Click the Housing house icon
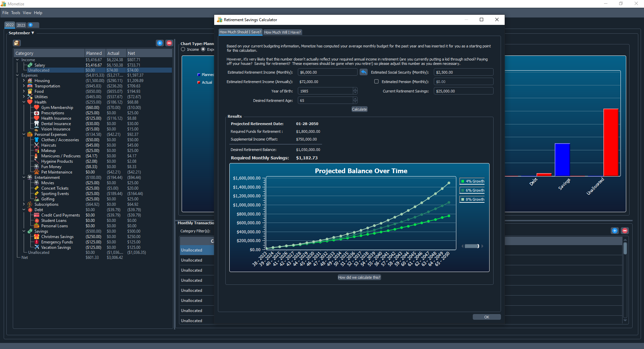This screenshot has width=644, height=349. pyautogui.click(x=30, y=81)
